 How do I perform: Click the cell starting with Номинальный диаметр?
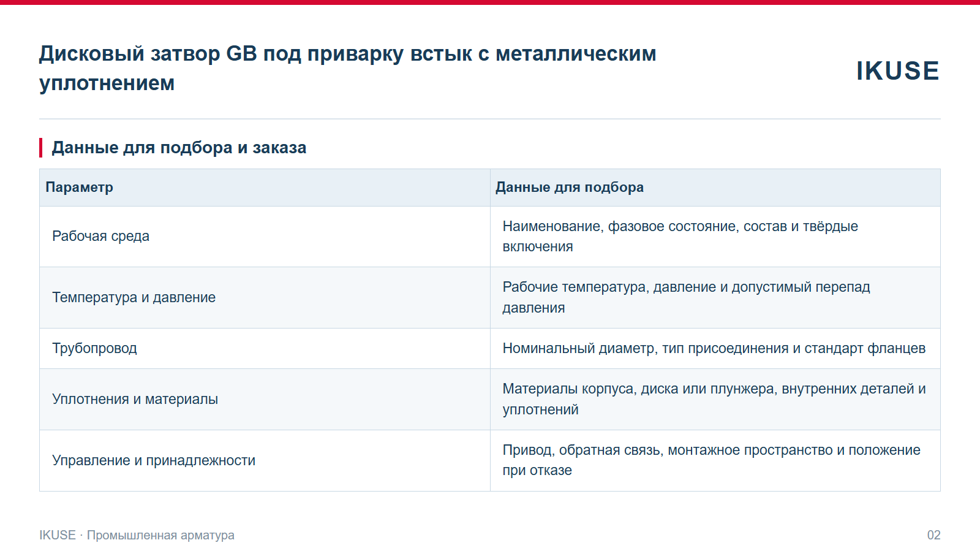[715, 349]
